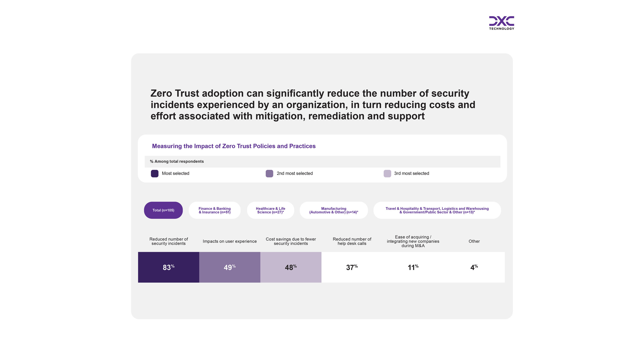This screenshot has height=337, width=644.
Task: Click the Most selected legend swatch
Action: (x=155, y=173)
